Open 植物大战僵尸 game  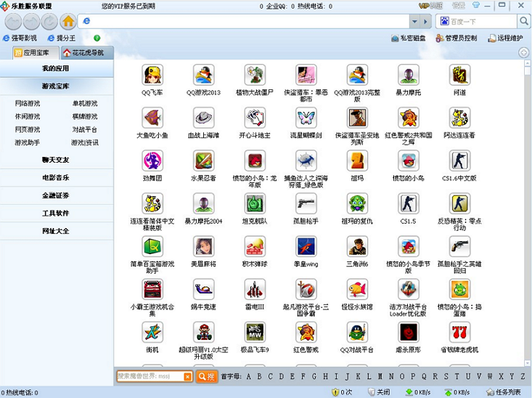(255, 75)
